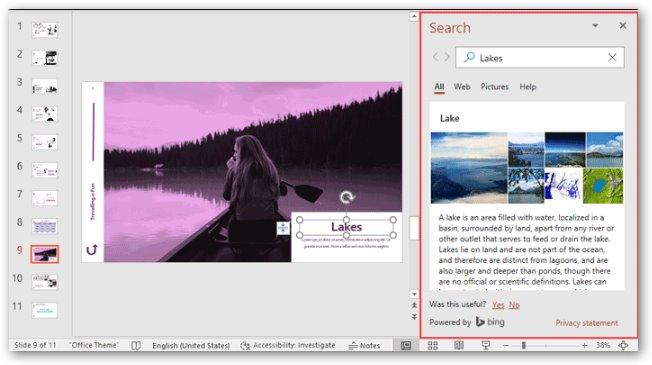
Task: Click the rotate handle above Lakes box
Action: 346,197
